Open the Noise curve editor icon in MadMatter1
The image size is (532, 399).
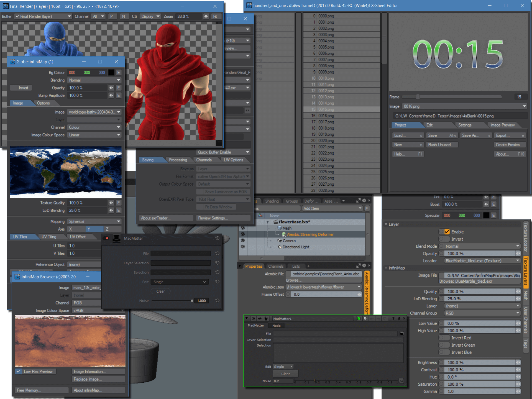pos(401,381)
